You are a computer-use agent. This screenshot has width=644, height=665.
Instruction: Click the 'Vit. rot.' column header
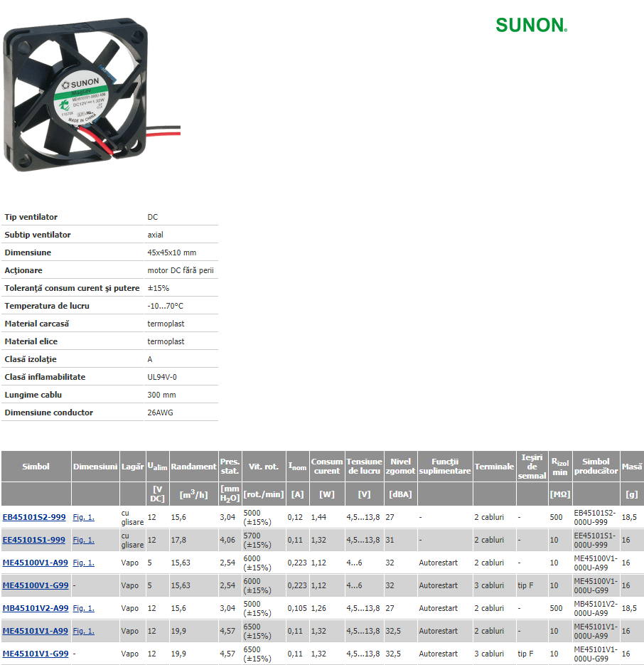(264, 467)
